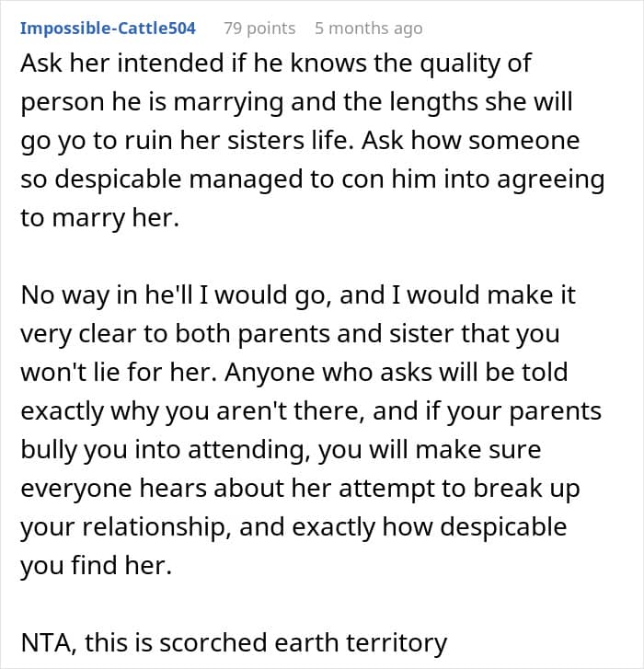Click the line 'exactly why you aren't there'

tap(311, 412)
